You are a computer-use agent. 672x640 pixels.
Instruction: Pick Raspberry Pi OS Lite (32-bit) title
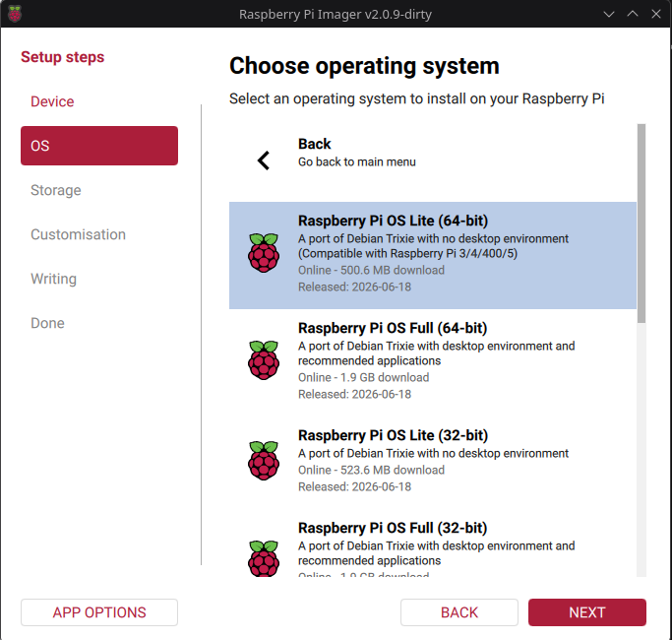click(x=393, y=435)
